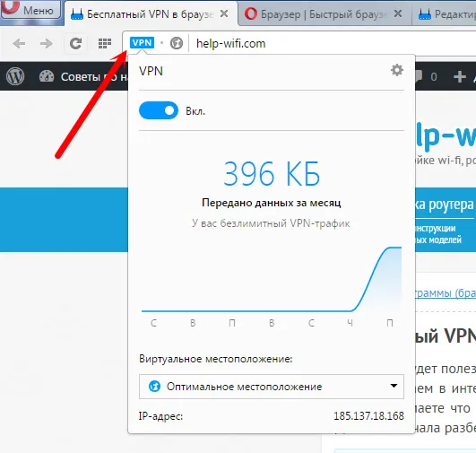Go back with the back arrow
Image resolution: width=476 pixels, height=453 pixels.
19,43
